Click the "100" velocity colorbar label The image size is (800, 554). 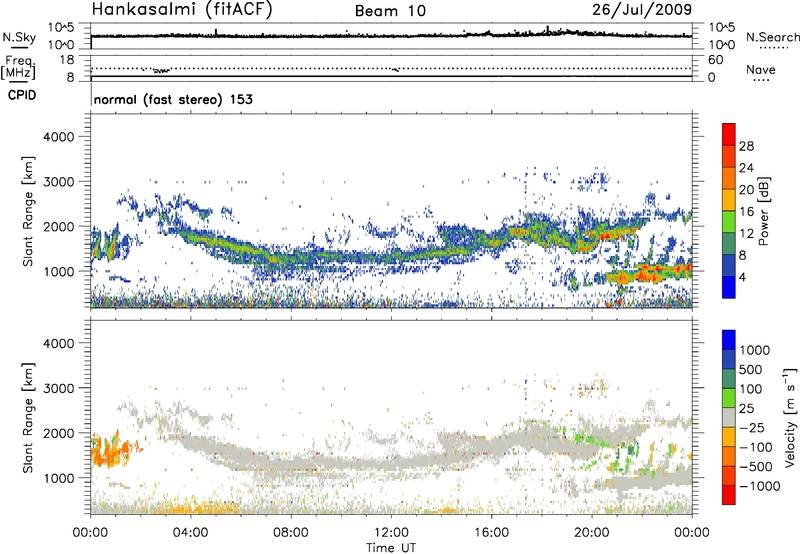[751, 389]
